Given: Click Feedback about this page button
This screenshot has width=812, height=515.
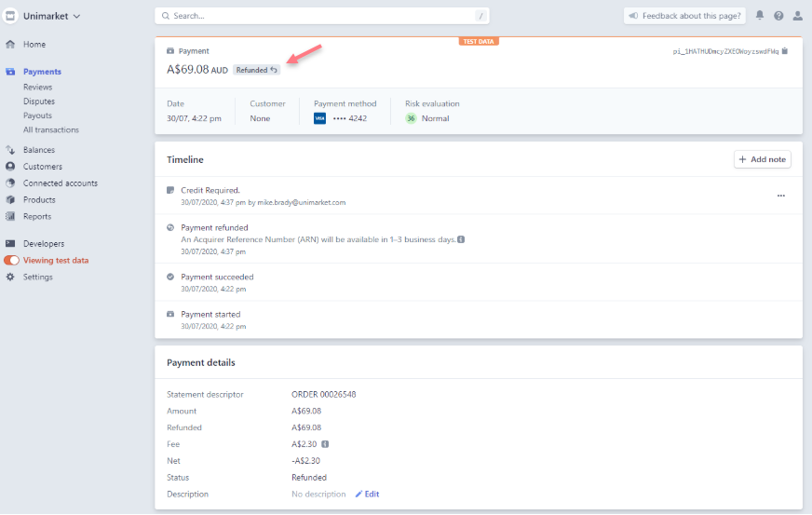Looking at the screenshot, I should [684, 16].
